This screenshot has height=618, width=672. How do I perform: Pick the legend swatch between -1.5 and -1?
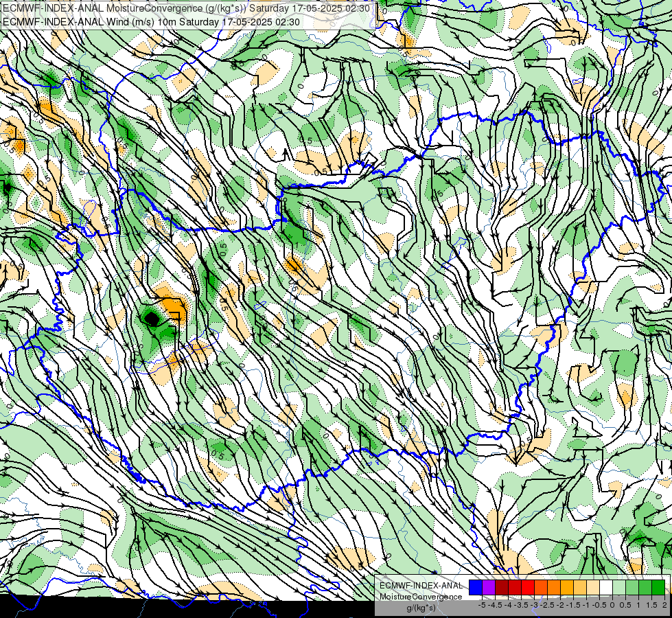pyautogui.click(x=580, y=588)
